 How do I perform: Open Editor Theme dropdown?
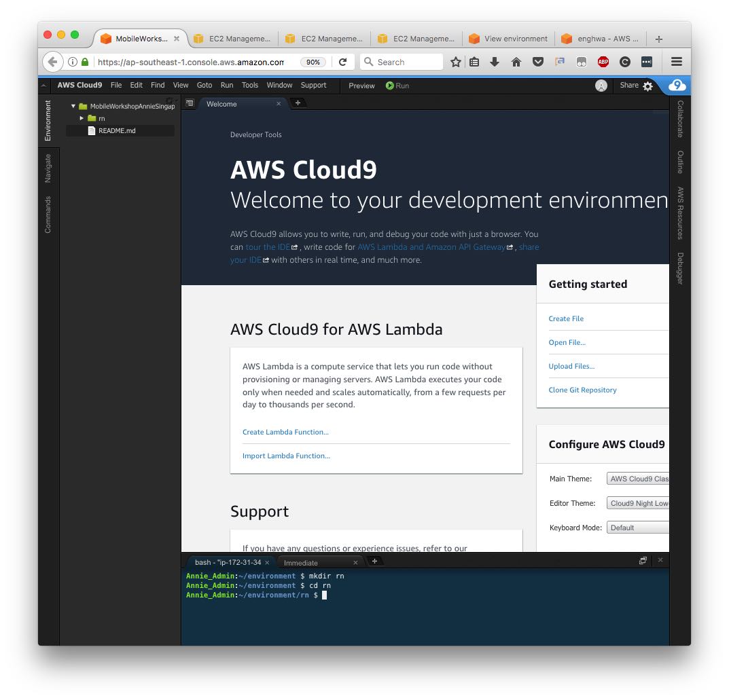pos(637,503)
